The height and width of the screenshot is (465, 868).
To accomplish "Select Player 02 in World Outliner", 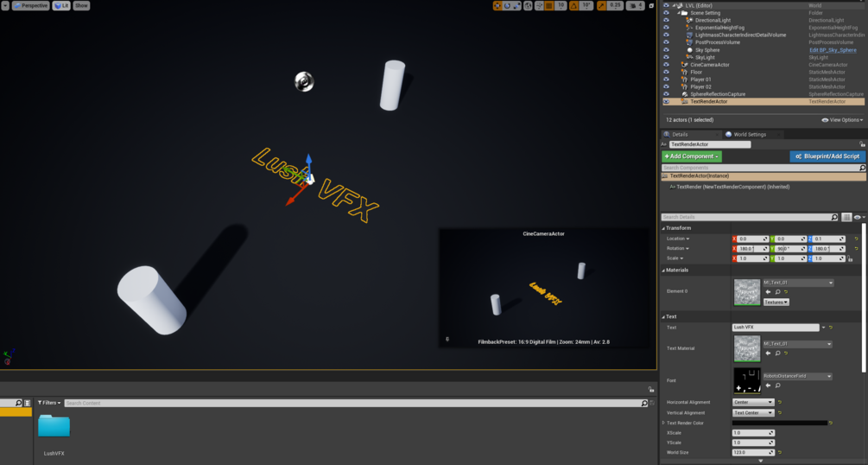I will coord(700,86).
